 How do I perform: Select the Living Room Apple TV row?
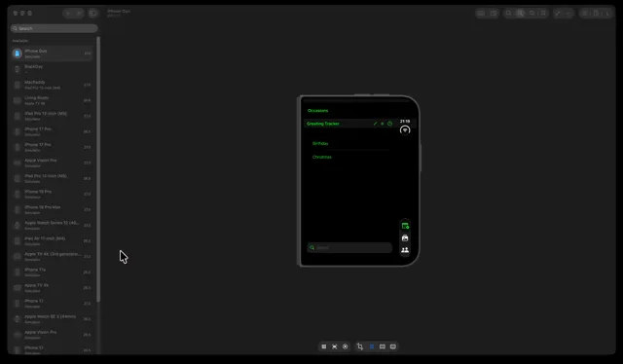53,100
